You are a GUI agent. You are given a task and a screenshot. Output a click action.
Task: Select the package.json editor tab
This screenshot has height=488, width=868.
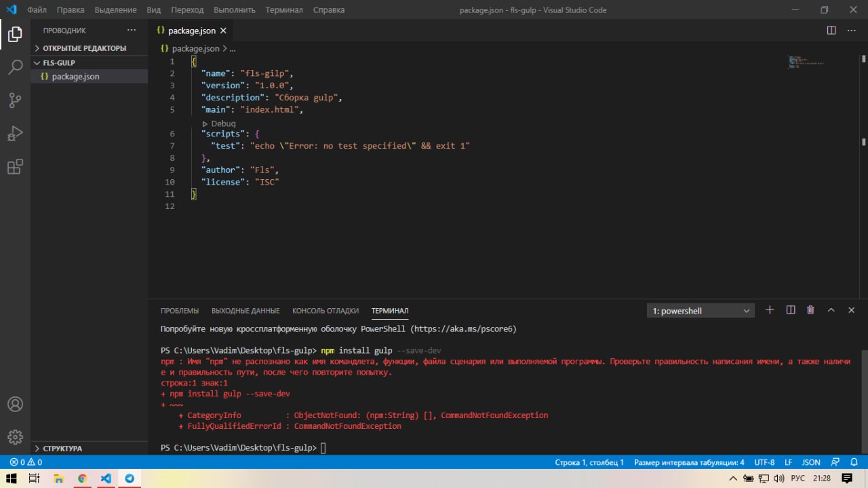coord(191,31)
